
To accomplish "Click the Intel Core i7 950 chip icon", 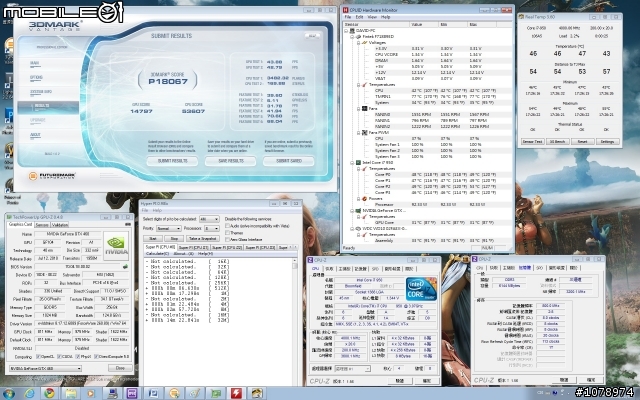I will coord(358,162).
